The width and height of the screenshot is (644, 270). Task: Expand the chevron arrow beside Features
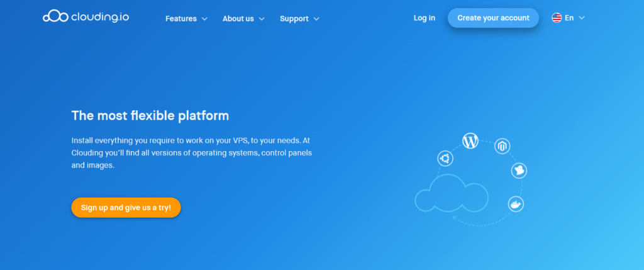(204, 19)
